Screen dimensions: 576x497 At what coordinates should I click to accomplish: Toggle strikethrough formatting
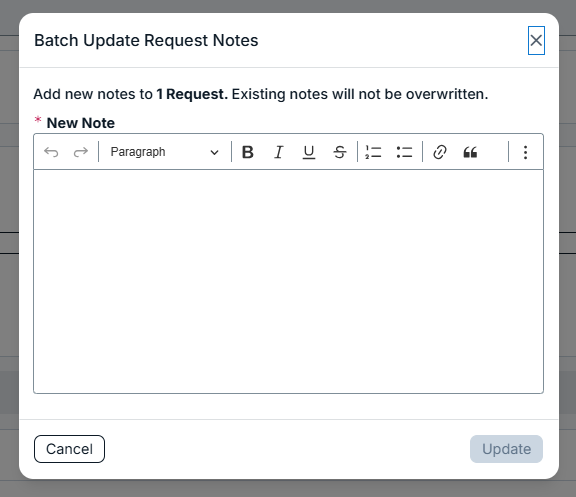(340, 152)
